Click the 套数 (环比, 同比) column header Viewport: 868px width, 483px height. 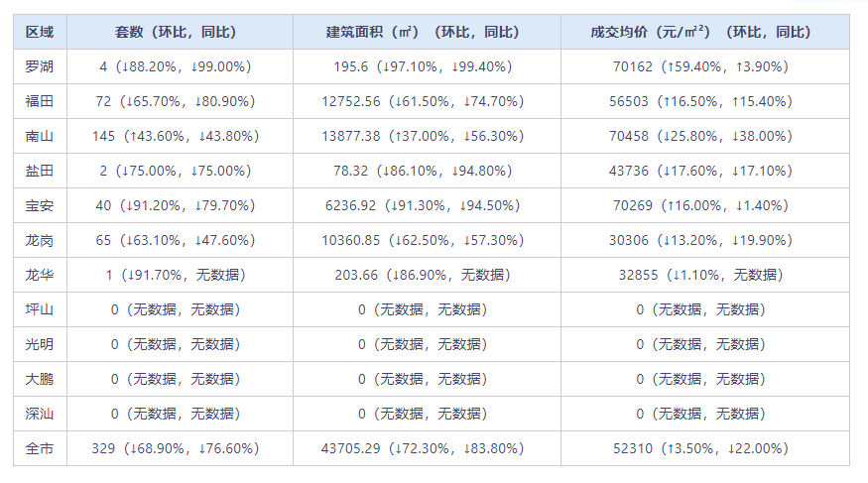tap(175, 32)
